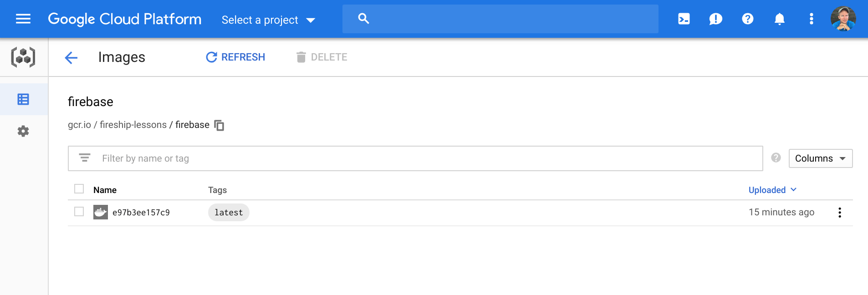Open row actions menu for e97b3ee157c9

(839, 213)
